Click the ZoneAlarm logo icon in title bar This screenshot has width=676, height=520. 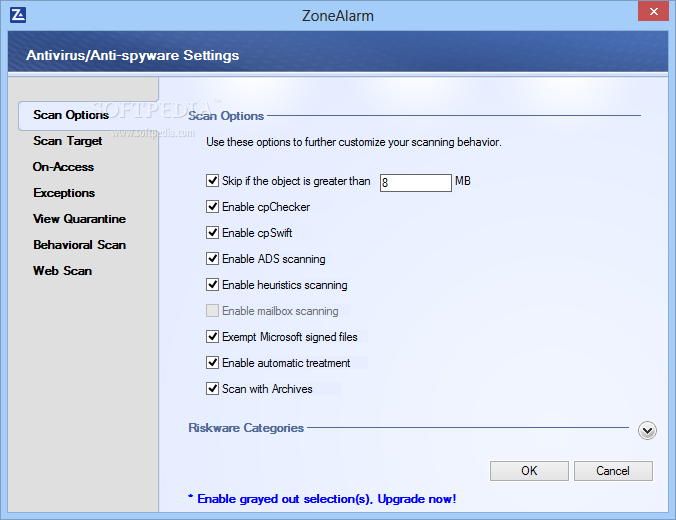(18, 15)
